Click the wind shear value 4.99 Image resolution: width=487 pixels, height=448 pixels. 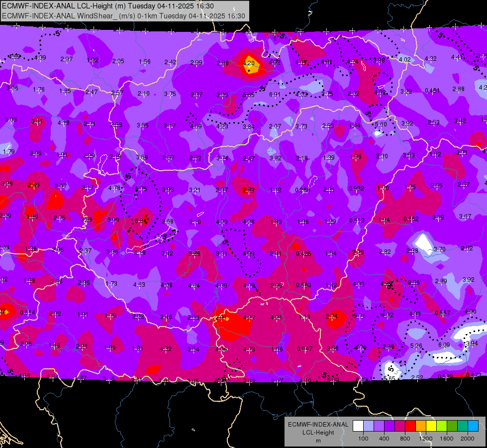[x=249, y=254]
